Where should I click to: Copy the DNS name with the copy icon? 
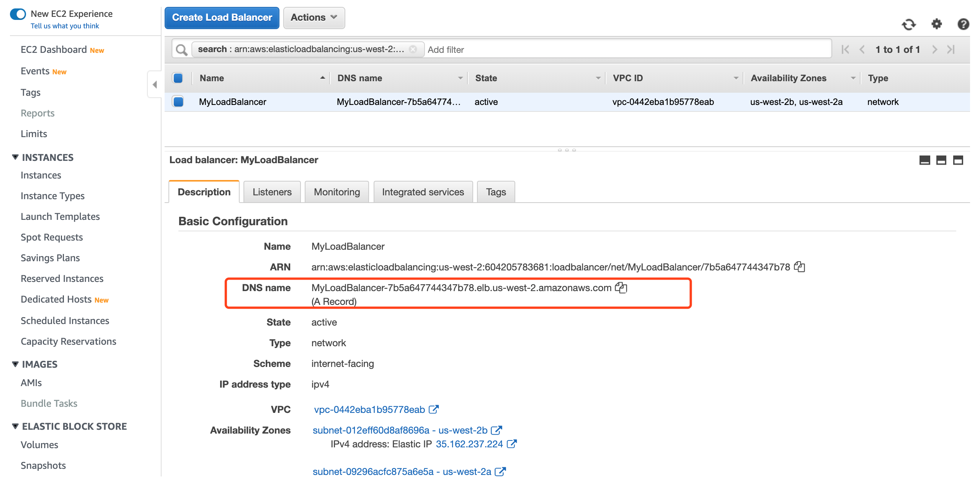(x=621, y=288)
